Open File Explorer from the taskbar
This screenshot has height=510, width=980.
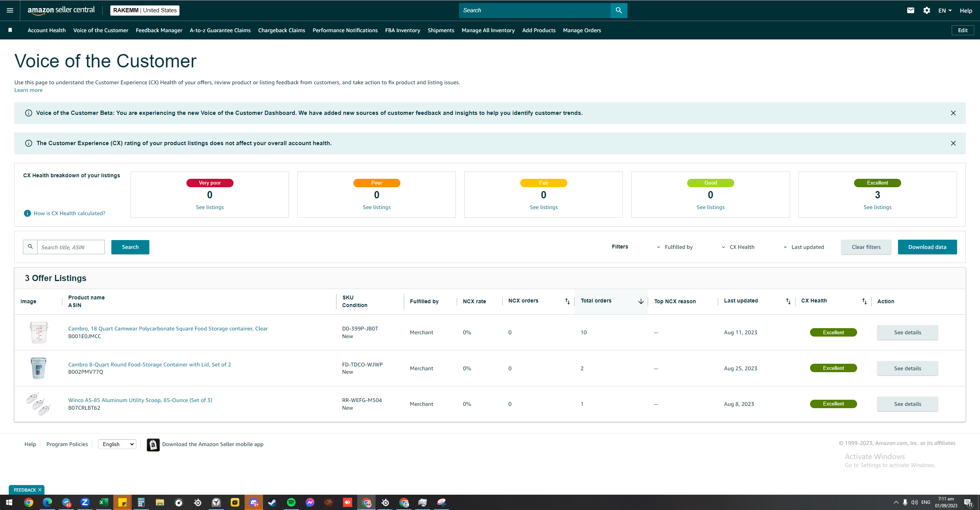pos(160,502)
